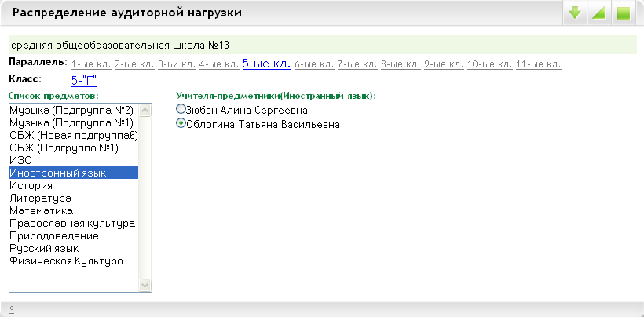Click the green triangle icon in header

598,13
